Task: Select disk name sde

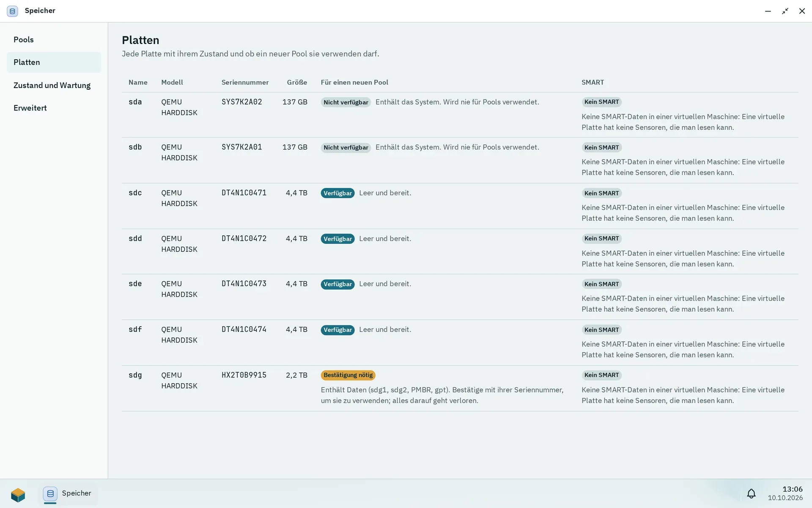Action: click(135, 284)
